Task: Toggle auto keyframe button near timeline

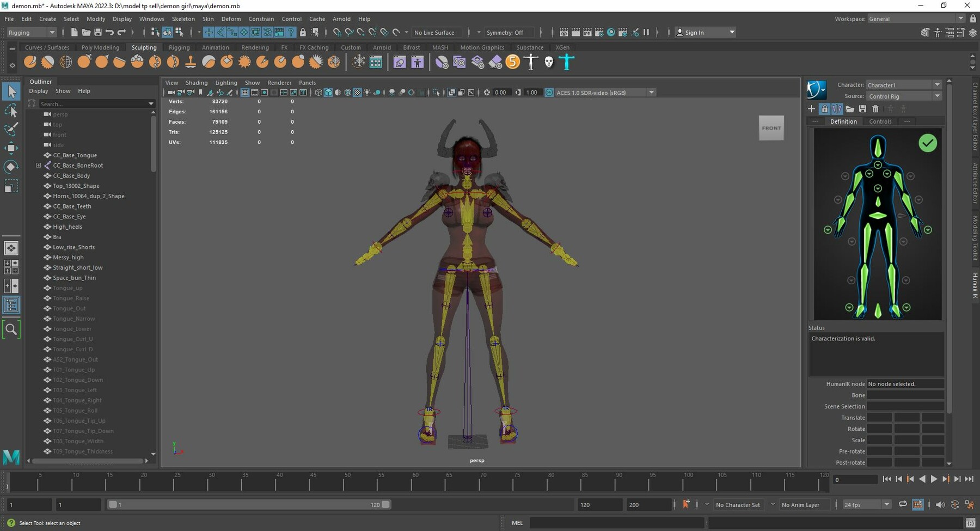Action: point(686,505)
